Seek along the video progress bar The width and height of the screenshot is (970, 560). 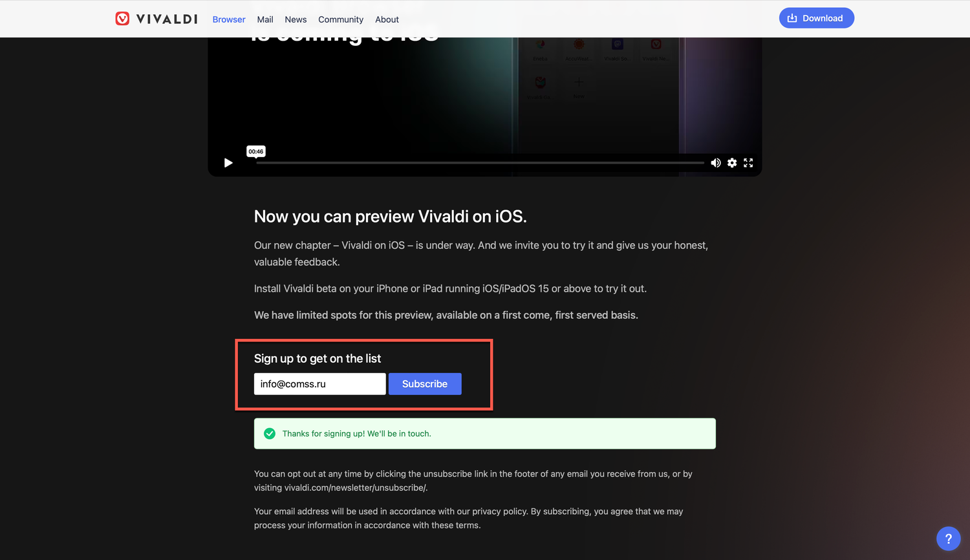(x=480, y=163)
